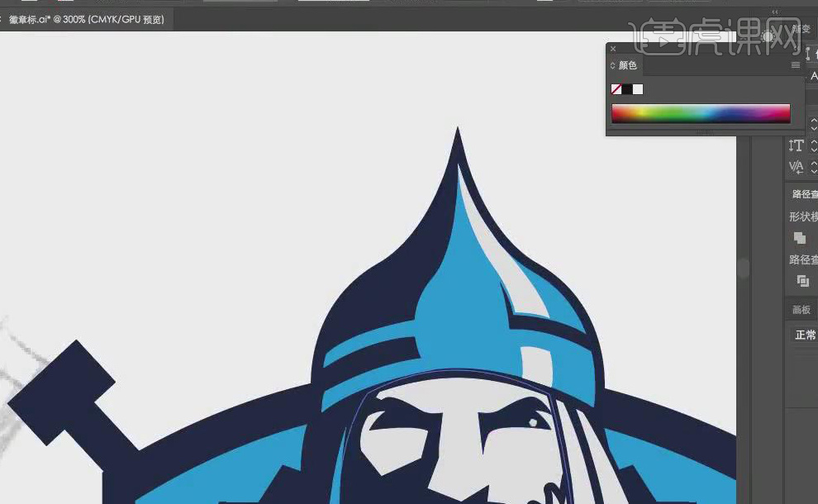Viewport: 818px width, 504px height.
Task: Click the vertical scrollbar thumb beside canvas
Action: (743, 269)
